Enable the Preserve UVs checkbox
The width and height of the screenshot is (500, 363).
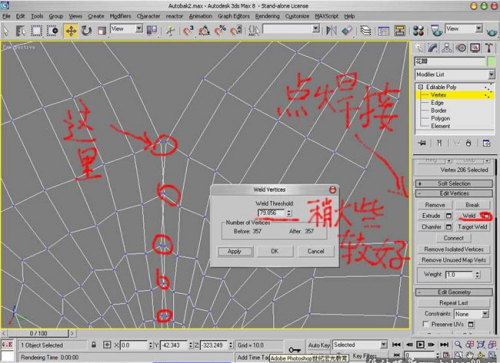coord(425,324)
